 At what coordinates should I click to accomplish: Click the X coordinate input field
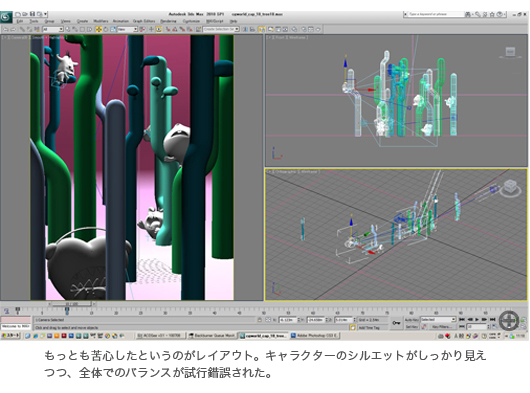click(287, 320)
